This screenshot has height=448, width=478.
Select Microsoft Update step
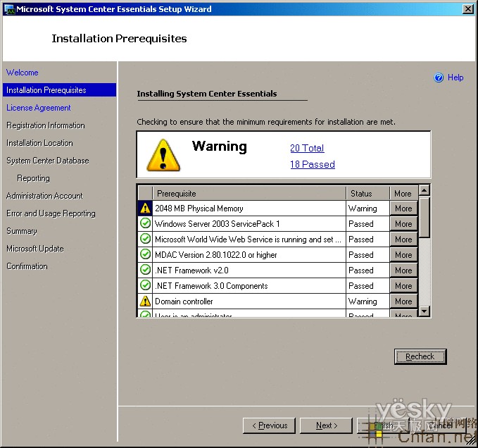35,249
